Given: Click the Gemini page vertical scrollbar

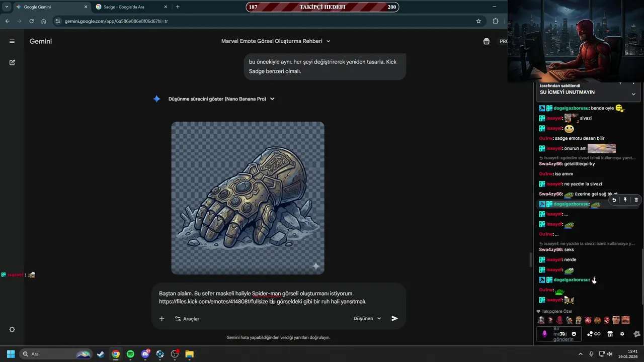Looking at the screenshot, I should (x=530, y=260).
